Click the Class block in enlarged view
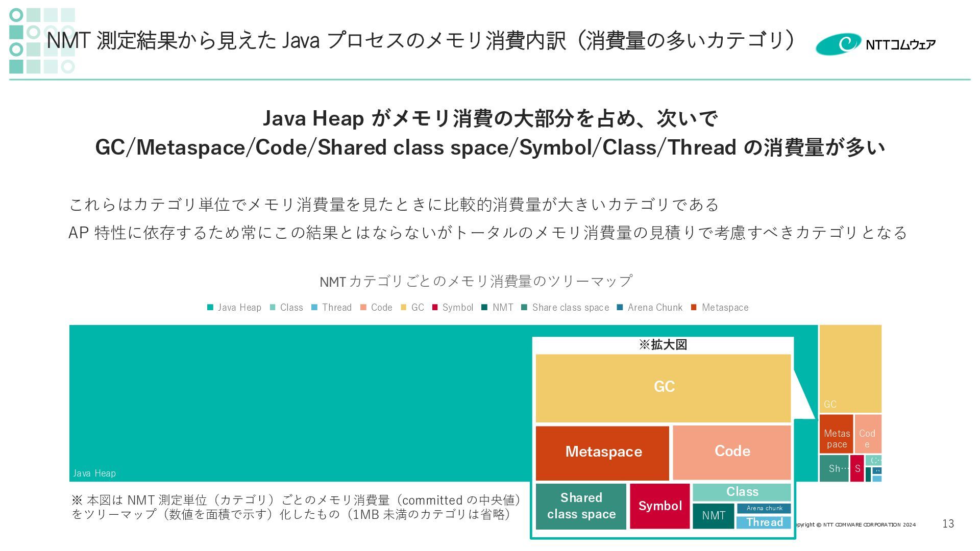 (x=742, y=492)
